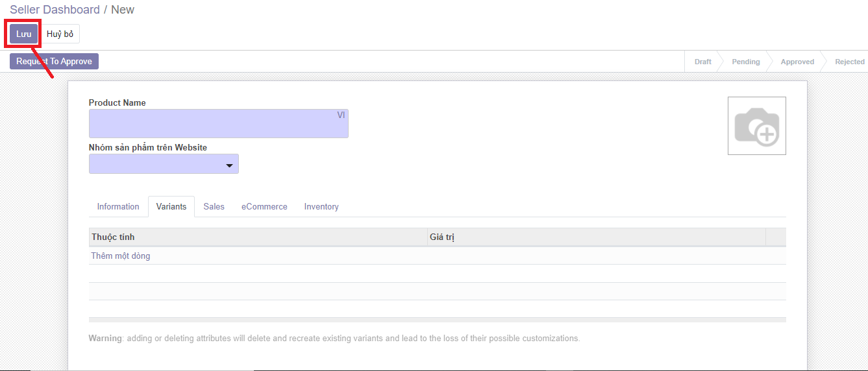Click the camera icon to upload product image

pyautogui.click(x=756, y=126)
